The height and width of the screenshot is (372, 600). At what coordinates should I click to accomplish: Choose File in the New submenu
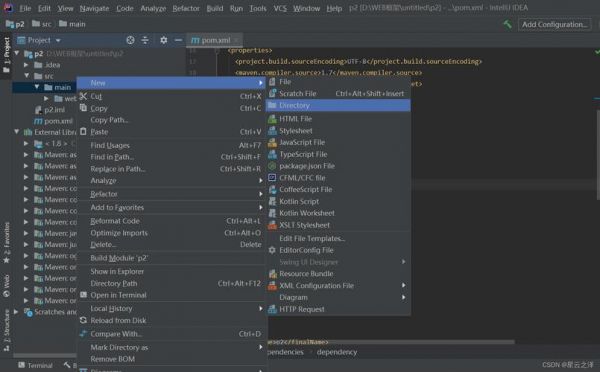[x=338, y=82]
